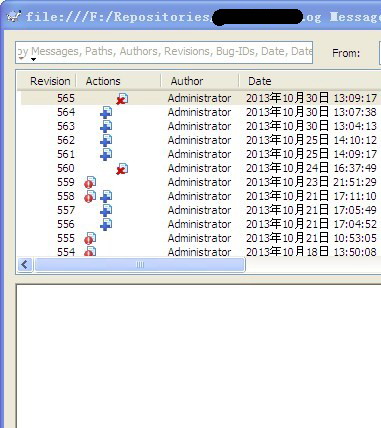
Task: Click the date ending 13:50:08
Action: tap(311, 252)
